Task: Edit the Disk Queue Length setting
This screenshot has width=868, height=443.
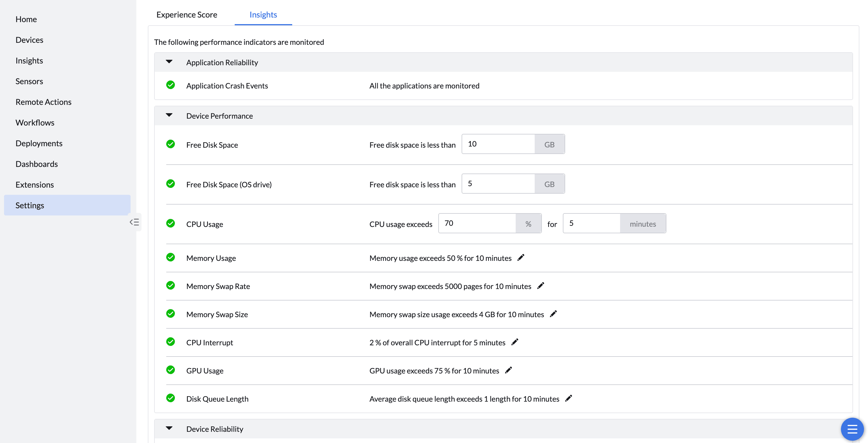Action: [x=568, y=398]
